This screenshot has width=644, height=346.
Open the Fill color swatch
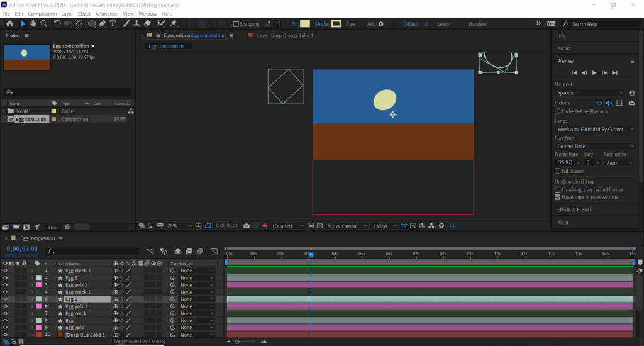point(305,24)
